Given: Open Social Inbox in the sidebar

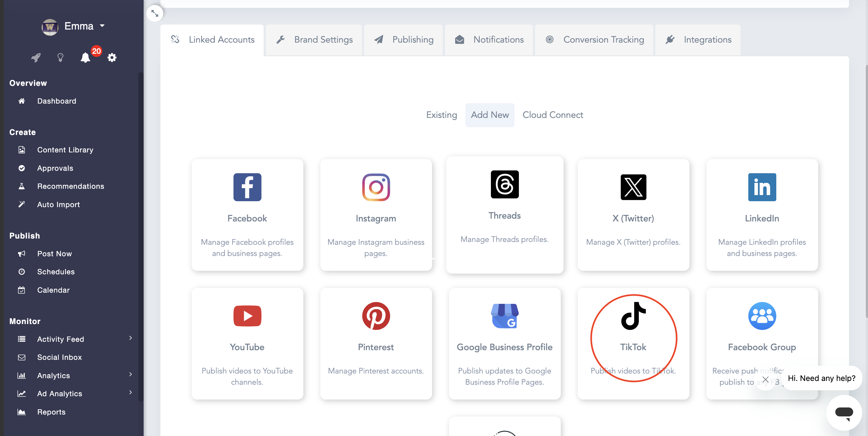Looking at the screenshot, I should tap(59, 358).
